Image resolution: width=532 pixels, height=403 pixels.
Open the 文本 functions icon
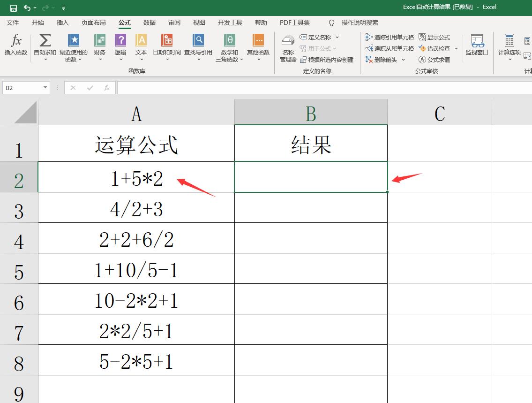click(141, 40)
